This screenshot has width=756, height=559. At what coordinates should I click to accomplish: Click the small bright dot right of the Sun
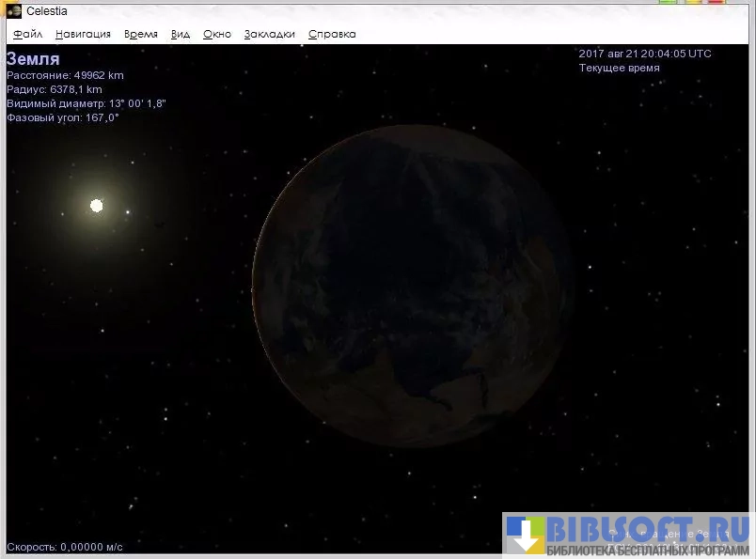tap(129, 211)
